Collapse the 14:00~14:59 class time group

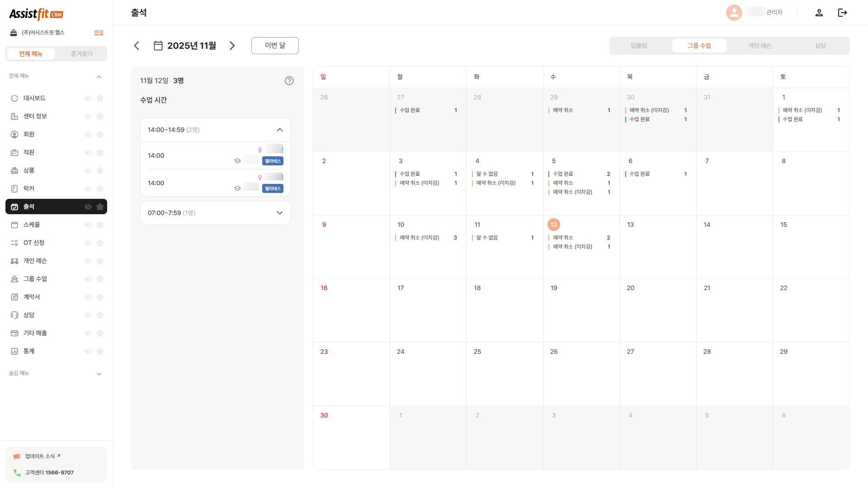(280, 130)
